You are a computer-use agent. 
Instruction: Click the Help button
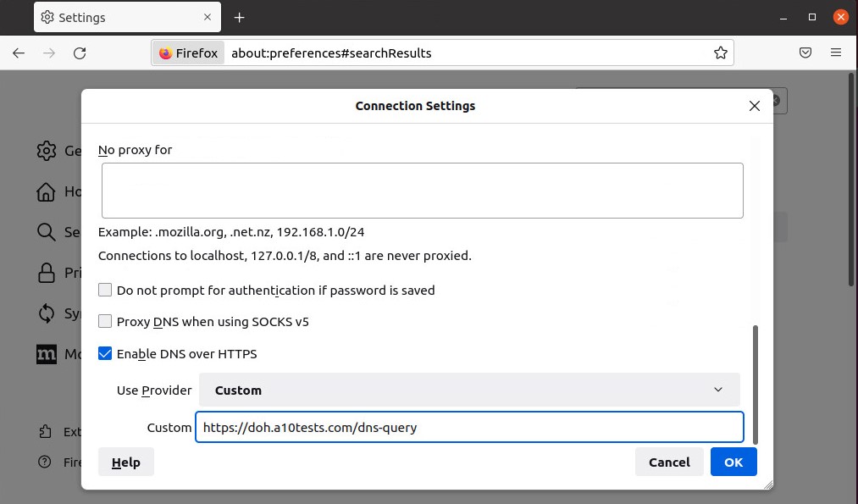[126, 462]
